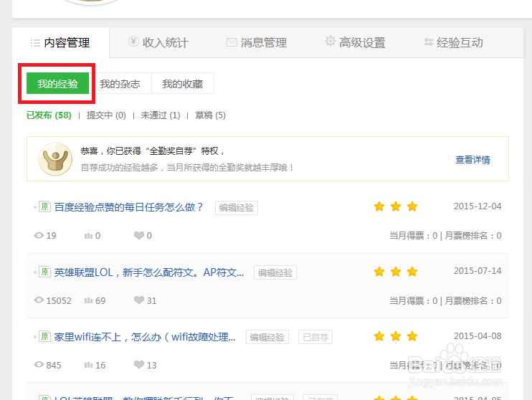Click the date 2015-12-04
This screenshot has width=532, height=400.
[x=478, y=206]
